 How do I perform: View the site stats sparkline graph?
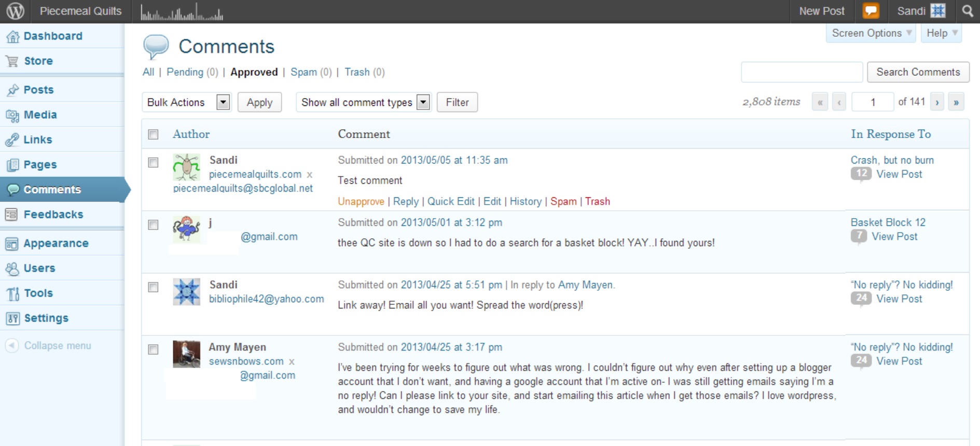[182, 12]
